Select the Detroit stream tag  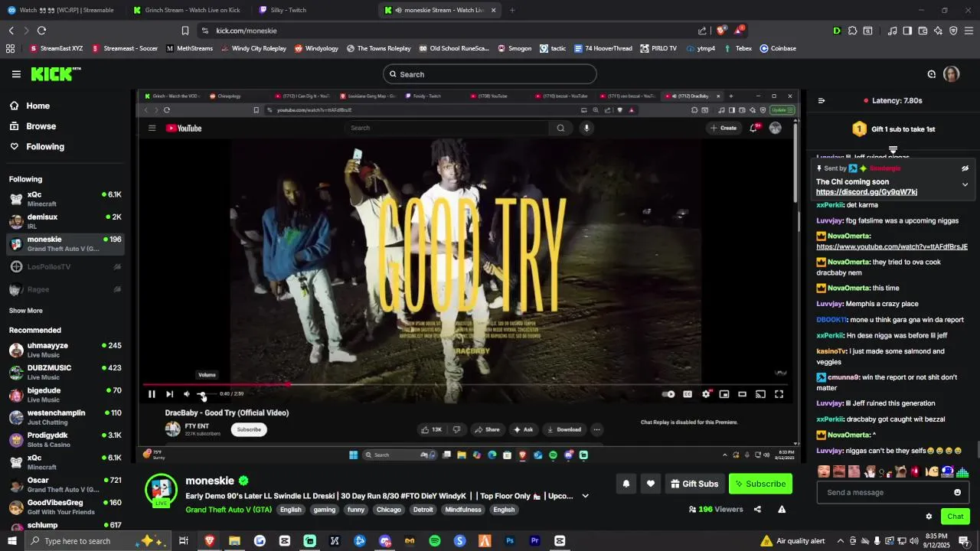click(423, 510)
